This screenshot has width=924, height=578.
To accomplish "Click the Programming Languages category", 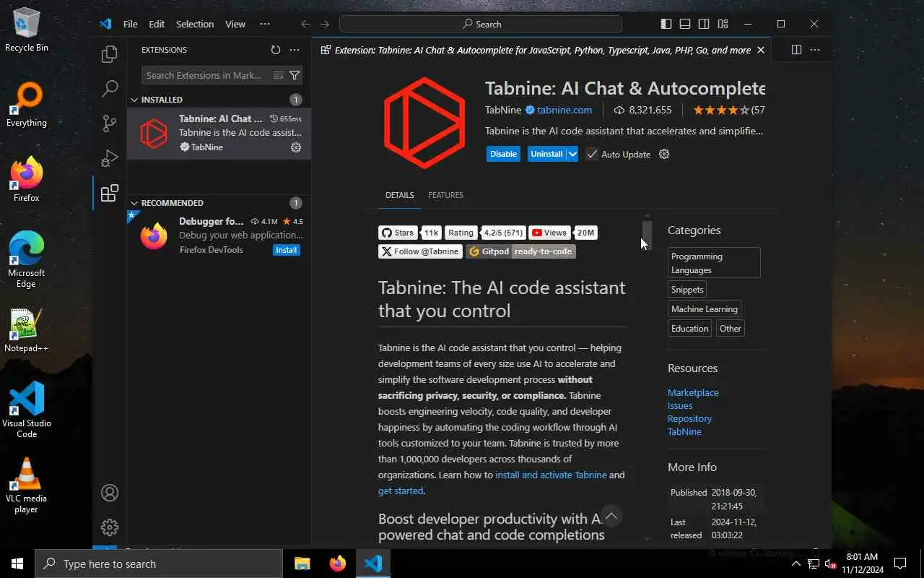I will click(714, 263).
